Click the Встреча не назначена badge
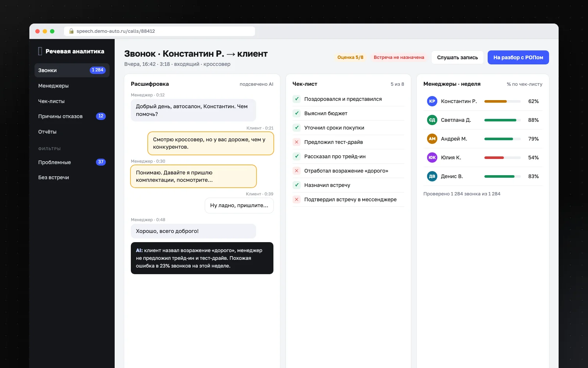Viewport: 588px width, 368px height. (x=399, y=57)
